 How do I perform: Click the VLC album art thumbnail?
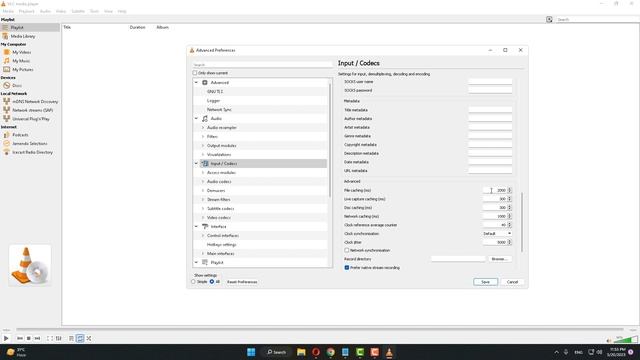[x=30, y=265]
